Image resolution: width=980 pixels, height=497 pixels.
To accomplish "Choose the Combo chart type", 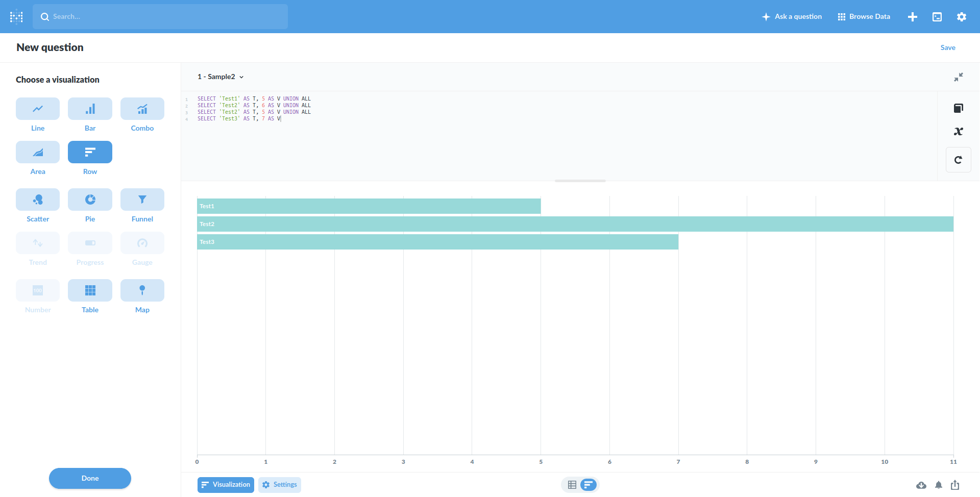I will tap(142, 109).
